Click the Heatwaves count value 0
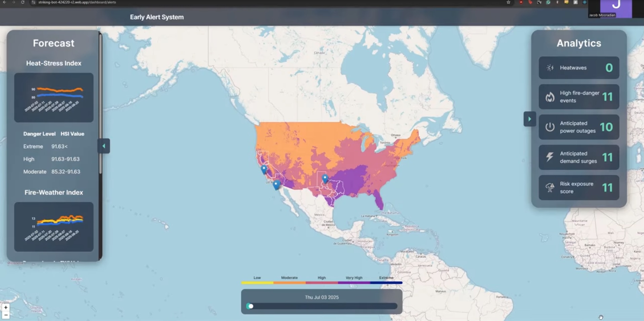This screenshot has height=321, width=644. tap(609, 68)
